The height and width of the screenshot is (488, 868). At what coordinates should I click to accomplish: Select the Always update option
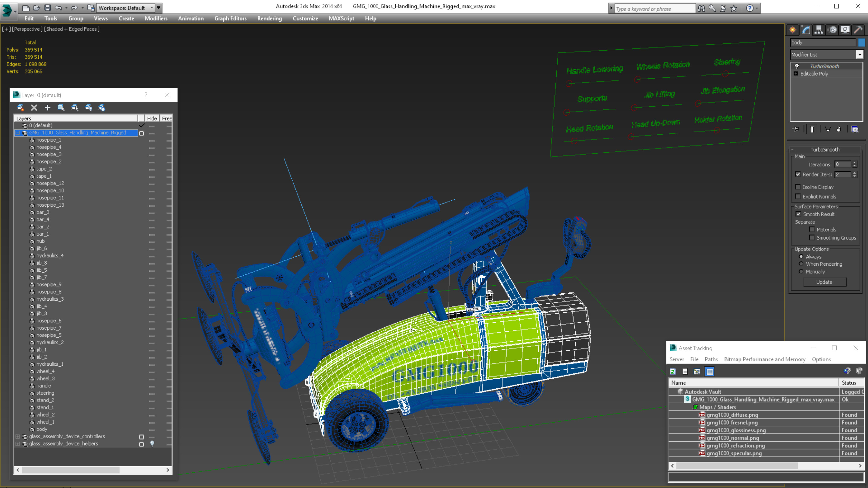click(x=801, y=257)
